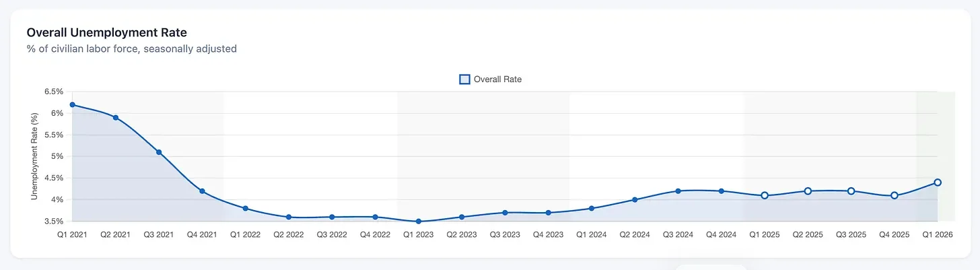This screenshot has height=270, width=980.
Task: Click the Q1 2026 x-axis label
Action: pos(938,235)
